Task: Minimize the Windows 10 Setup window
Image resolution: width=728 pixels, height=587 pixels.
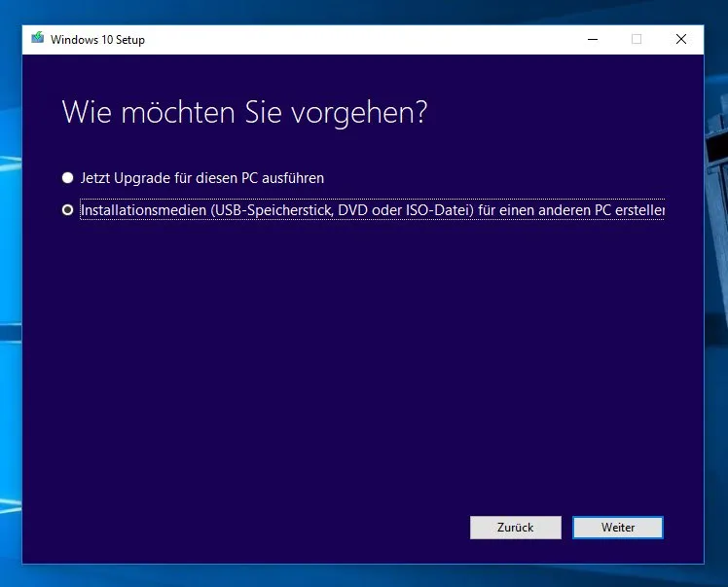Action: tap(593, 40)
